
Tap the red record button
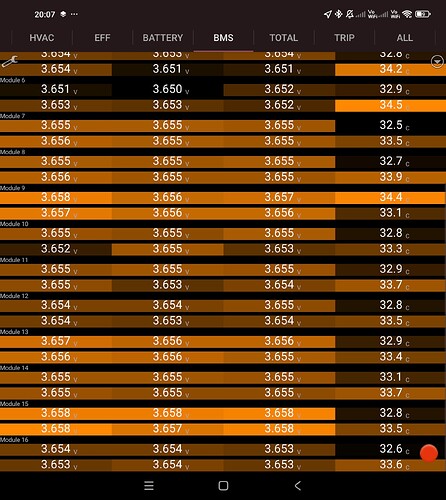click(429, 453)
